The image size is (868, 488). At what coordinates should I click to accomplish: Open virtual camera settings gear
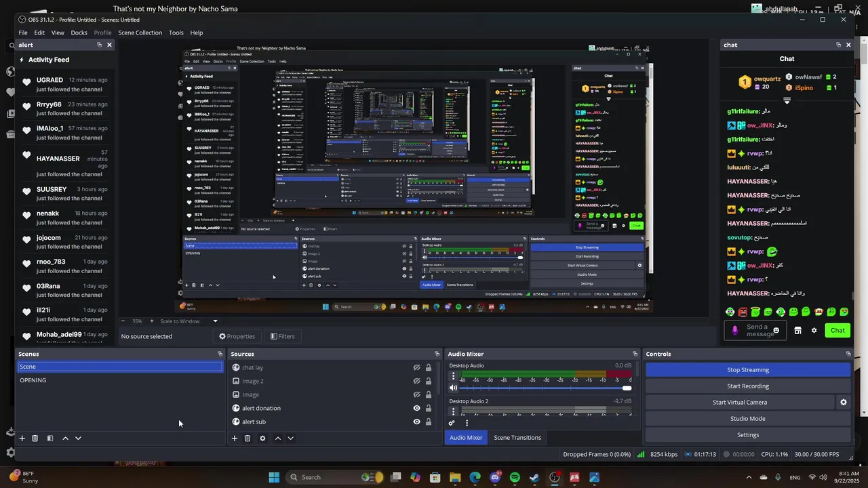click(x=844, y=402)
